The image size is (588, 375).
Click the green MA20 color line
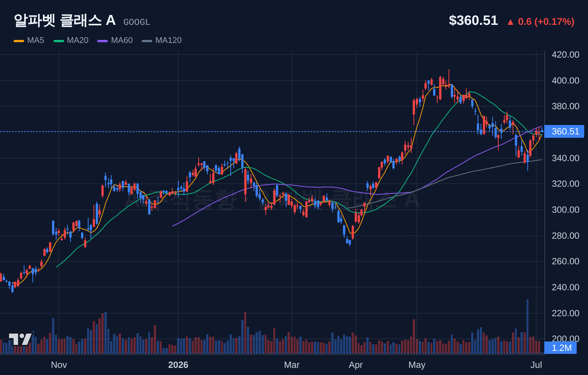pos(59,41)
